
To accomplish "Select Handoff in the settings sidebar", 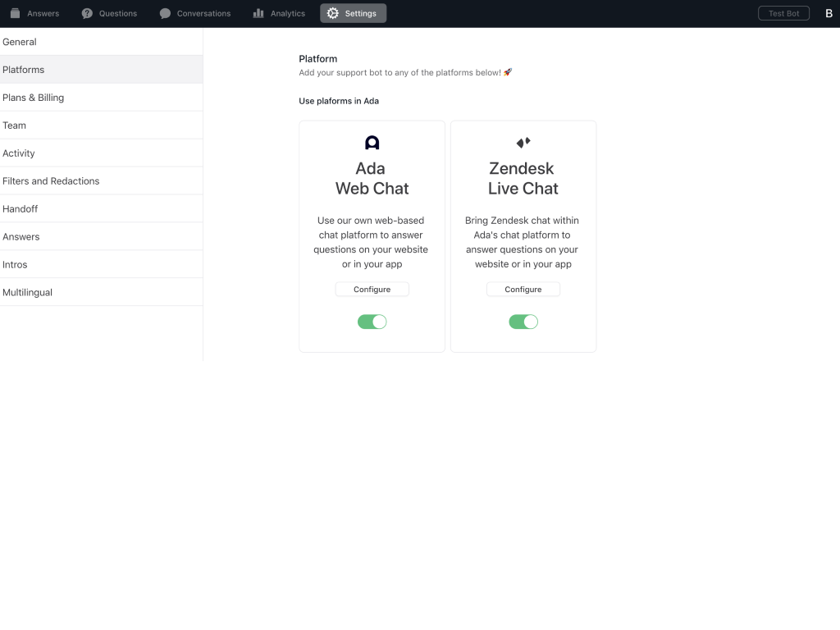I will tap(21, 209).
